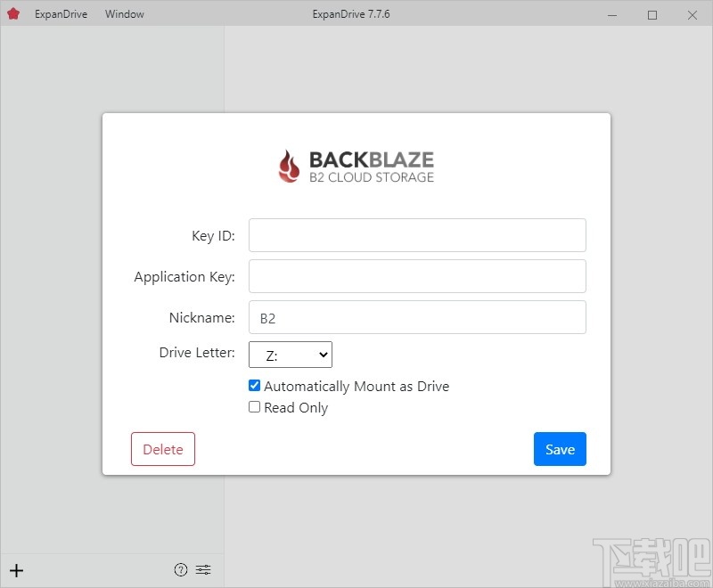The height and width of the screenshot is (588, 713).
Task: Open settings via the sliders icon
Action: tap(203, 569)
